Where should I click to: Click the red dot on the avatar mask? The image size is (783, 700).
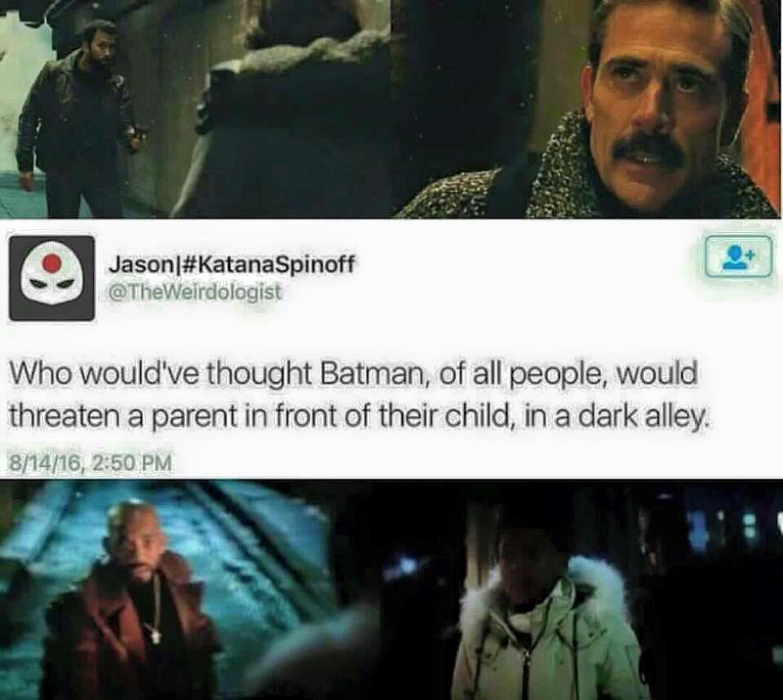(x=53, y=261)
